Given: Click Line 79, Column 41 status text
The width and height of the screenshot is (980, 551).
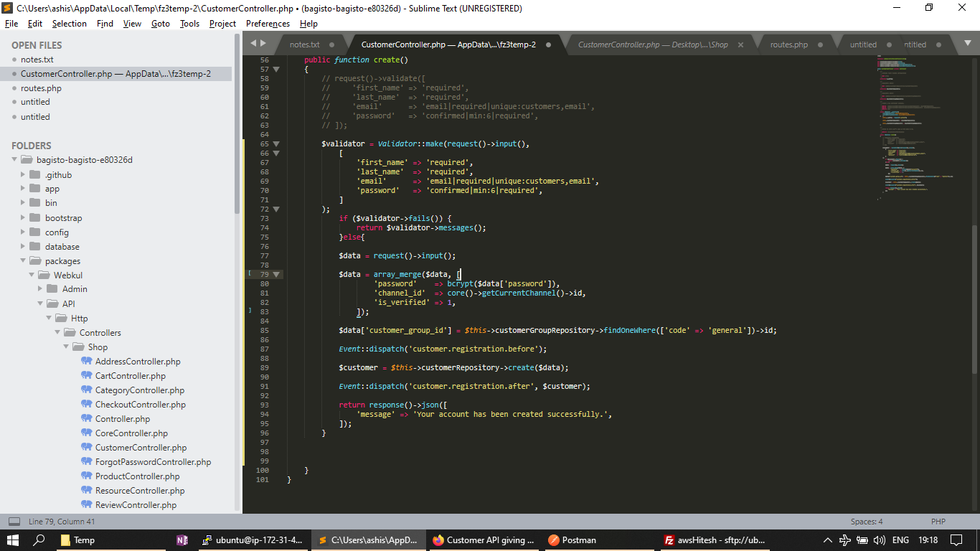Looking at the screenshot, I should coord(62,522).
